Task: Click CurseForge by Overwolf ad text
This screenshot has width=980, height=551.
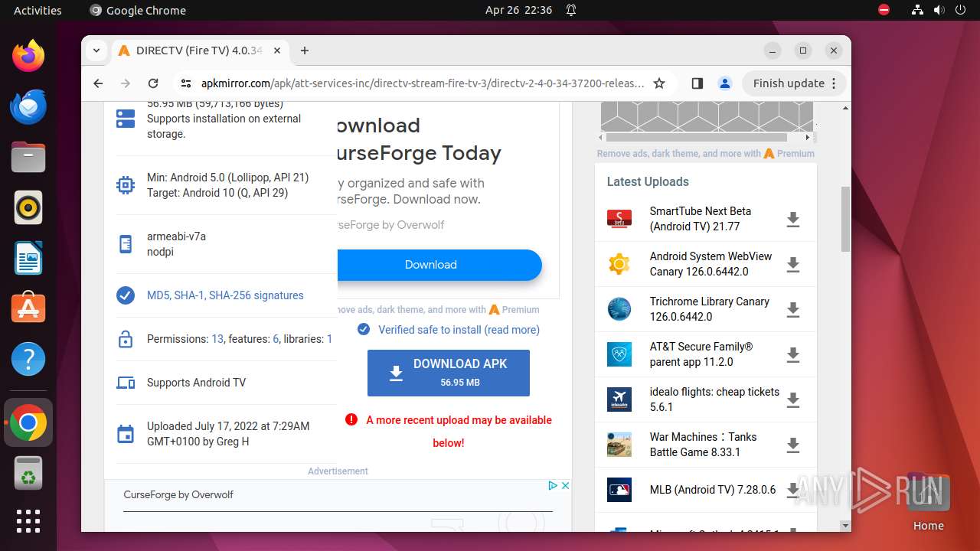Action: [178, 495]
